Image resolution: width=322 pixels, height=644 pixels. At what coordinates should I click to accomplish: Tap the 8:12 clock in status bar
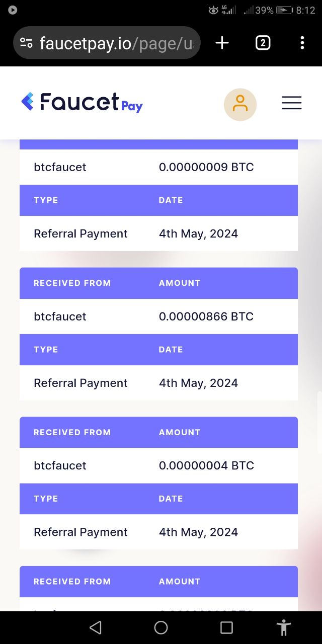coord(305,10)
